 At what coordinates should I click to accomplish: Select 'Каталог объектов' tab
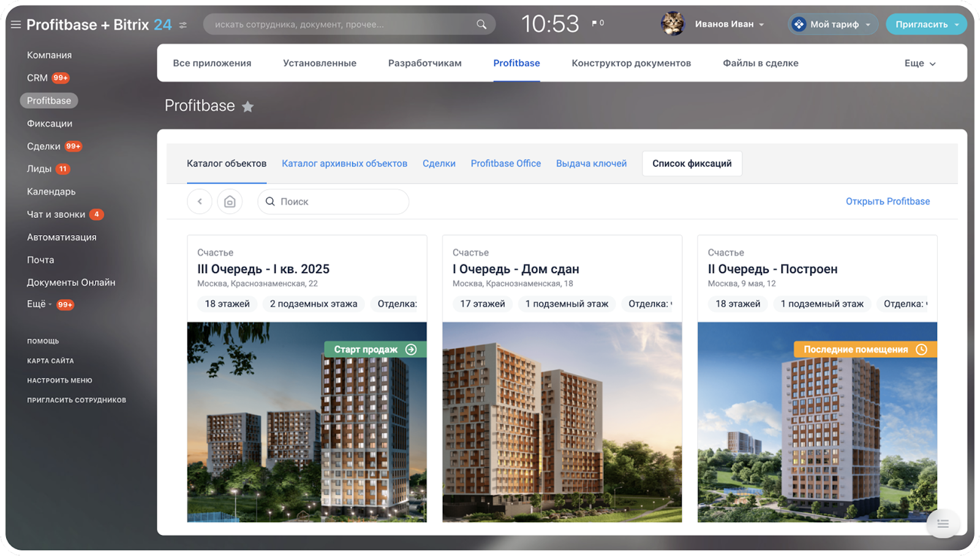(x=227, y=163)
